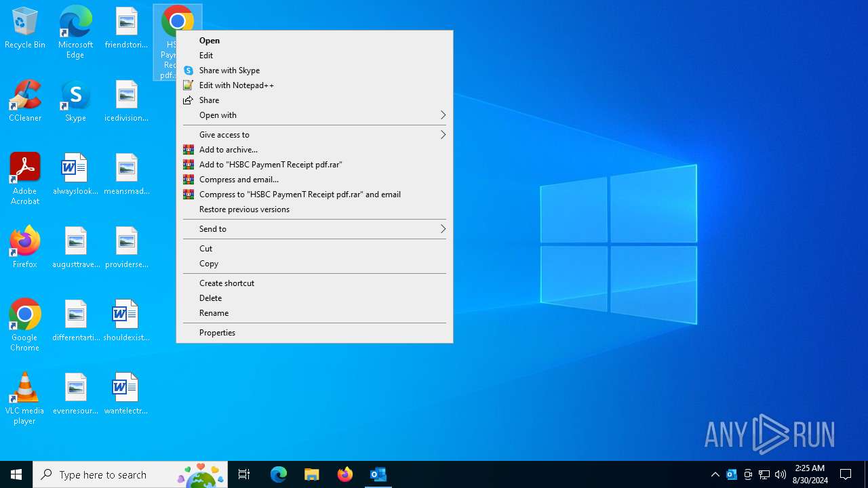Image resolution: width=868 pixels, height=488 pixels.
Task: Choose Copy from the context menu
Action: (x=315, y=264)
